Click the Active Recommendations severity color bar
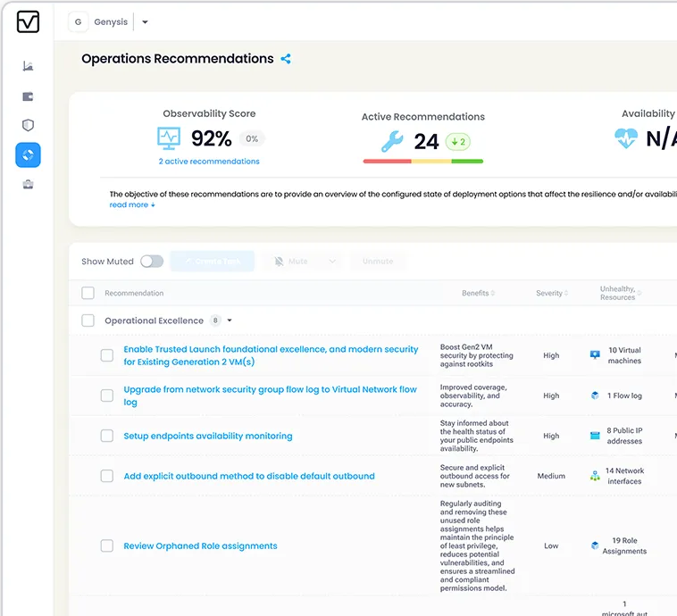 [422, 162]
